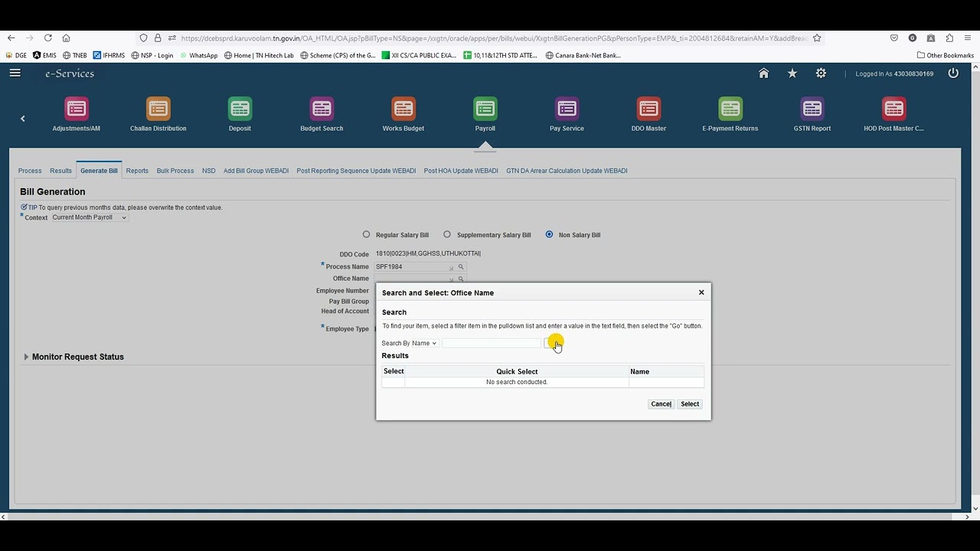
Task: Click the browser address bar
Action: [494, 37]
